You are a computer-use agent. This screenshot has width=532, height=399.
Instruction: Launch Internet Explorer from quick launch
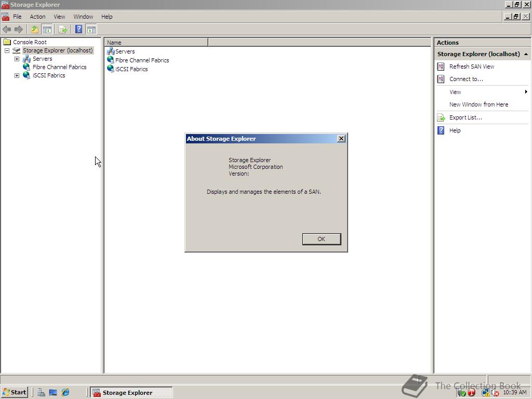click(x=65, y=393)
